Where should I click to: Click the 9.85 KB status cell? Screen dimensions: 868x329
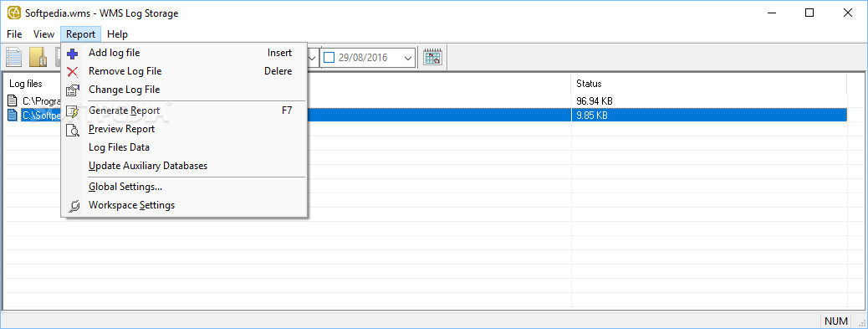[592, 116]
